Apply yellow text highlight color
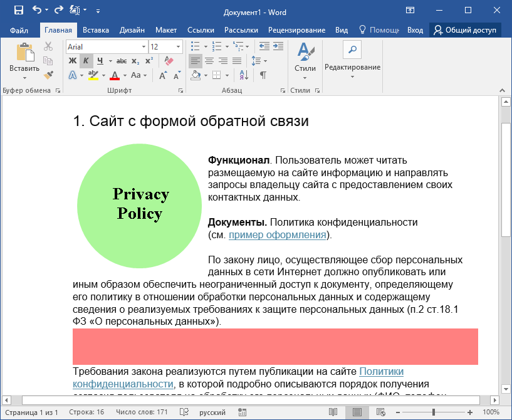 pos(93,75)
